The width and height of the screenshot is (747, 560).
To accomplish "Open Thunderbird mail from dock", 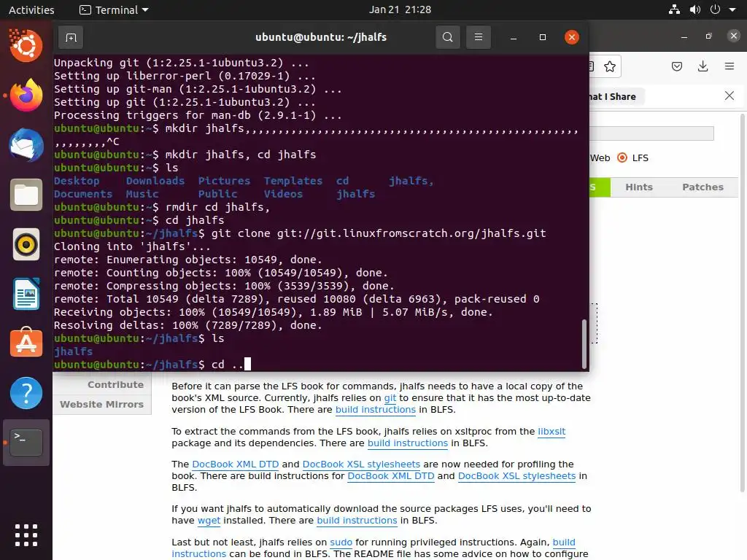I will pyautogui.click(x=26, y=145).
